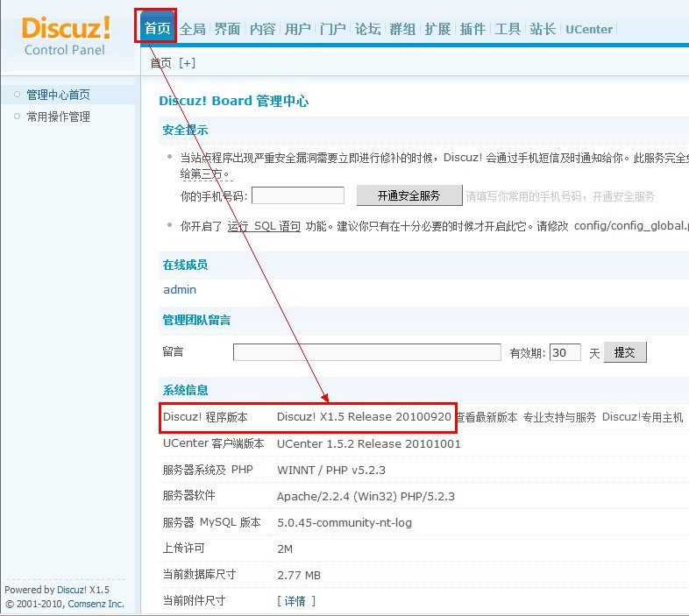Select the 群组 tab
Screen dimensions: 689x616
coord(402,29)
